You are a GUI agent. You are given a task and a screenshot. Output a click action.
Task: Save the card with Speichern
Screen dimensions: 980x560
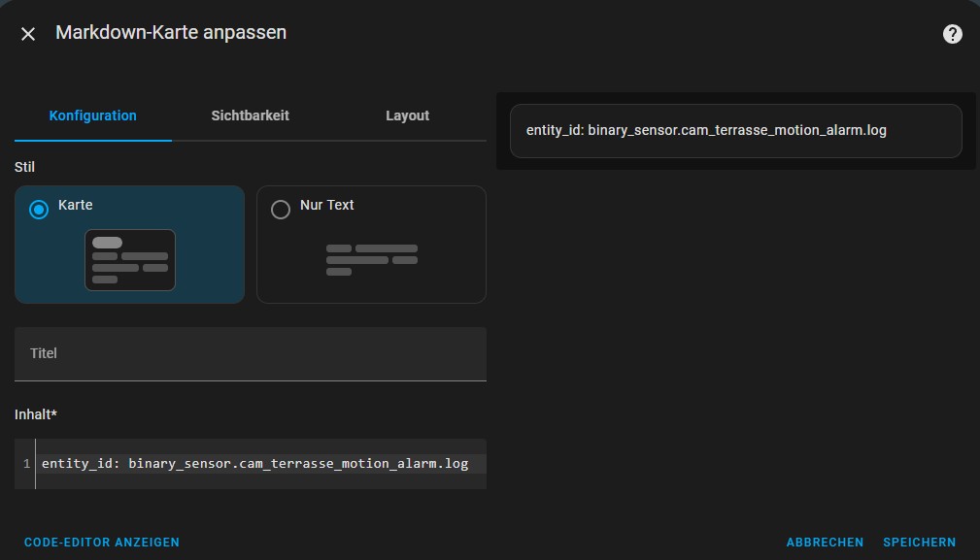click(919, 543)
